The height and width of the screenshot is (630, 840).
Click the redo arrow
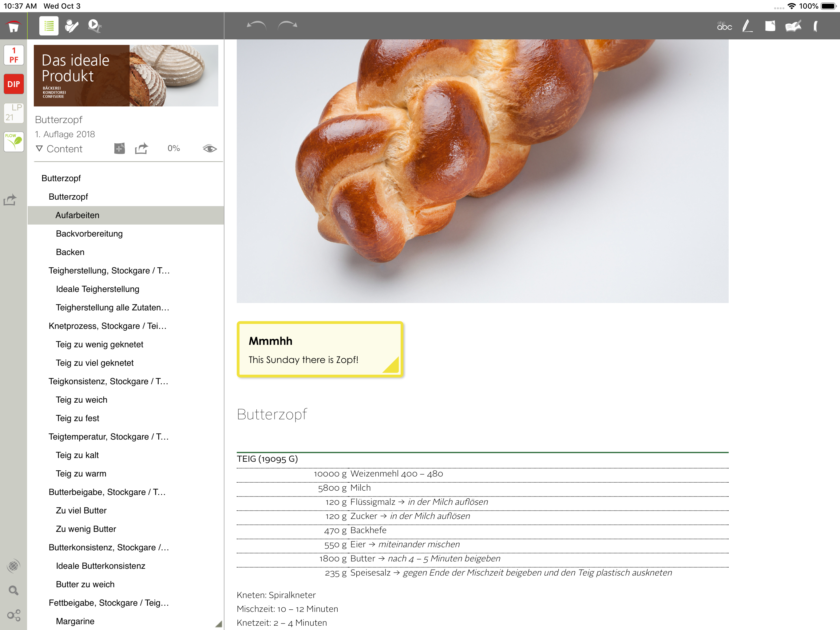pos(287,26)
